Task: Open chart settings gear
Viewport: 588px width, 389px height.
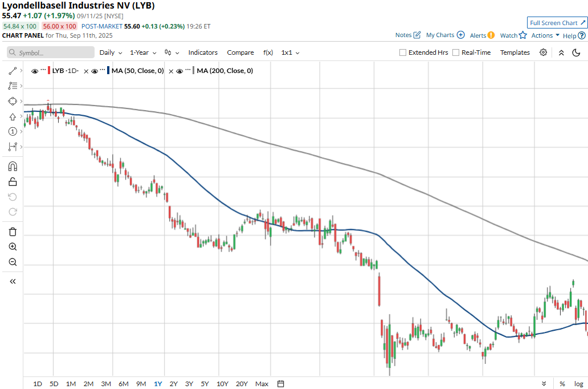Action: point(543,52)
